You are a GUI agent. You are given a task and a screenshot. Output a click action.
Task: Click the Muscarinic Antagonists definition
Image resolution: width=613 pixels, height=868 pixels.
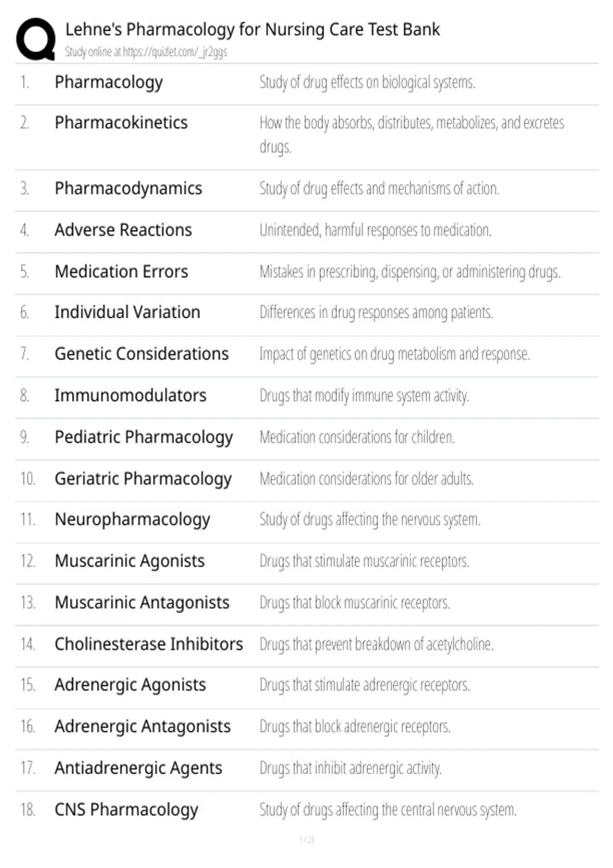click(355, 603)
